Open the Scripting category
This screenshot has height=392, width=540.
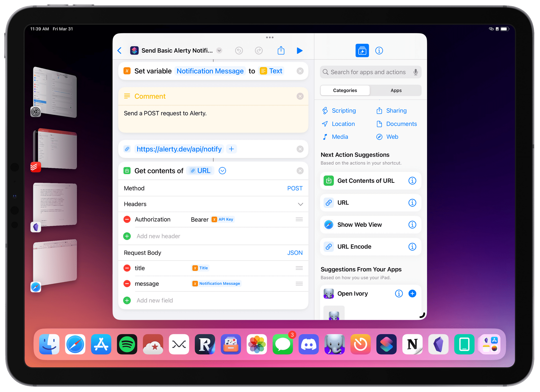click(339, 111)
